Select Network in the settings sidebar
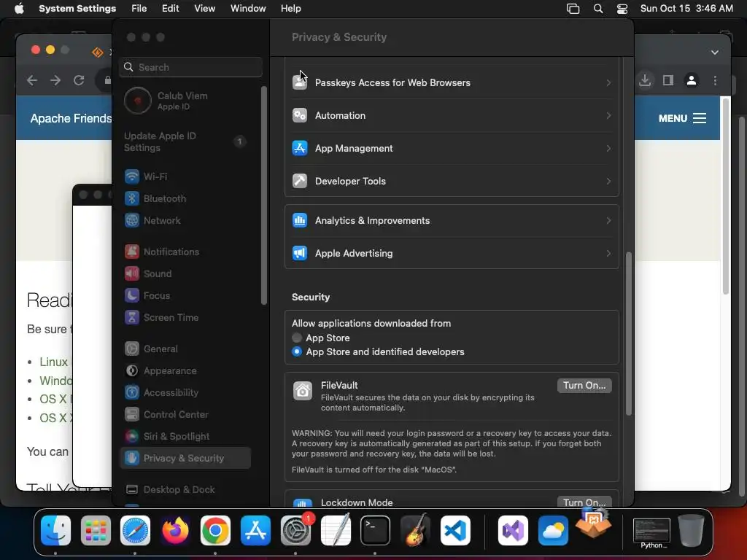Image resolution: width=747 pixels, height=560 pixels. coord(185,220)
